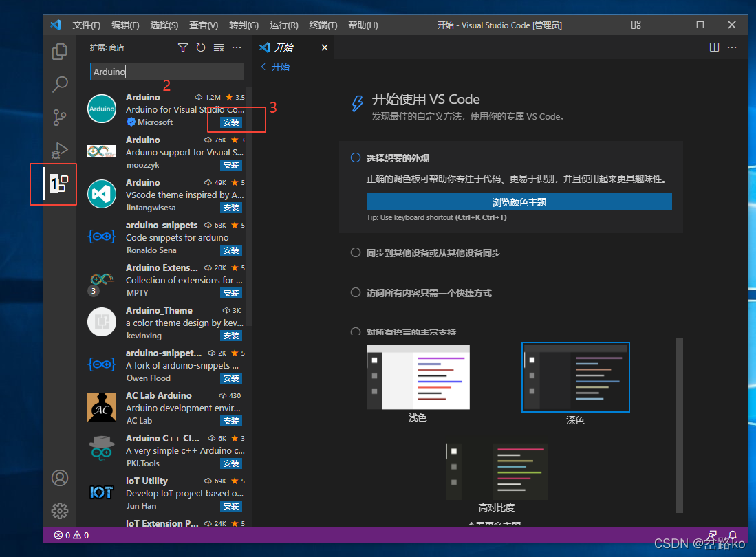This screenshot has height=557, width=756.
Task: Install the kevinxing Arduino_Theme extension
Action: tap(231, 336)
